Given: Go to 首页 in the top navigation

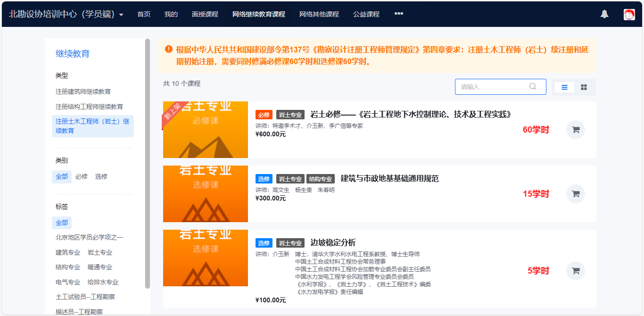Looking at the screenshot, I should [144, 14].
